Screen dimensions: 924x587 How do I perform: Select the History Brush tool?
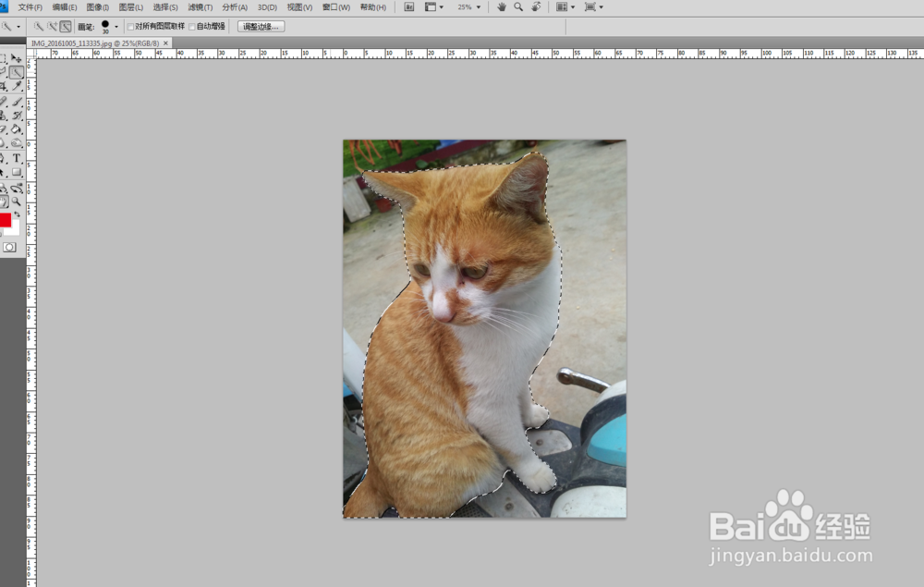tap(17, 115)
